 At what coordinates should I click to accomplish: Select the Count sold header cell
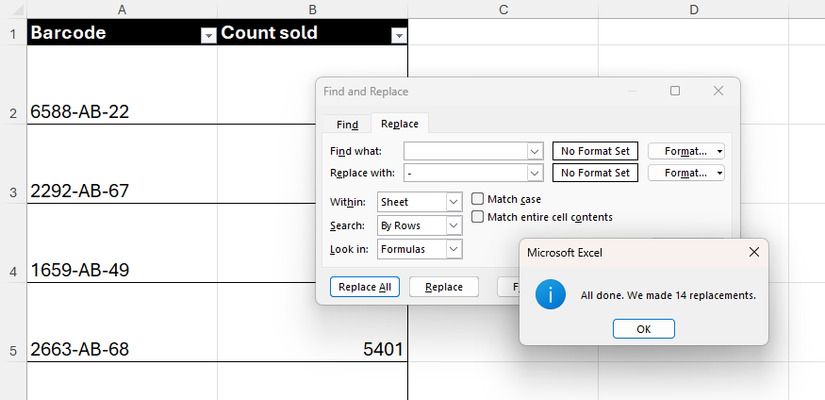point(313,32)
